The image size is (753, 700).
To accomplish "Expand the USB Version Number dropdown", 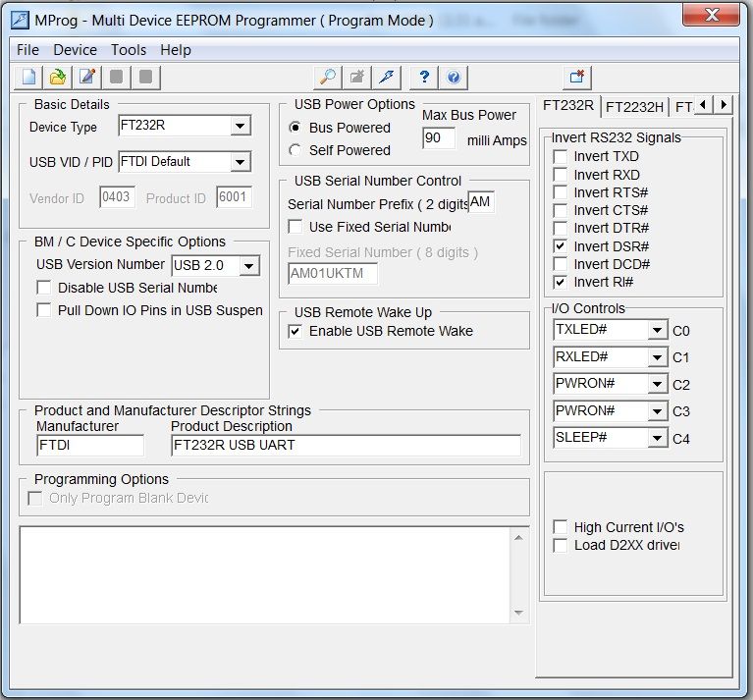I will [x=248, y=266].
